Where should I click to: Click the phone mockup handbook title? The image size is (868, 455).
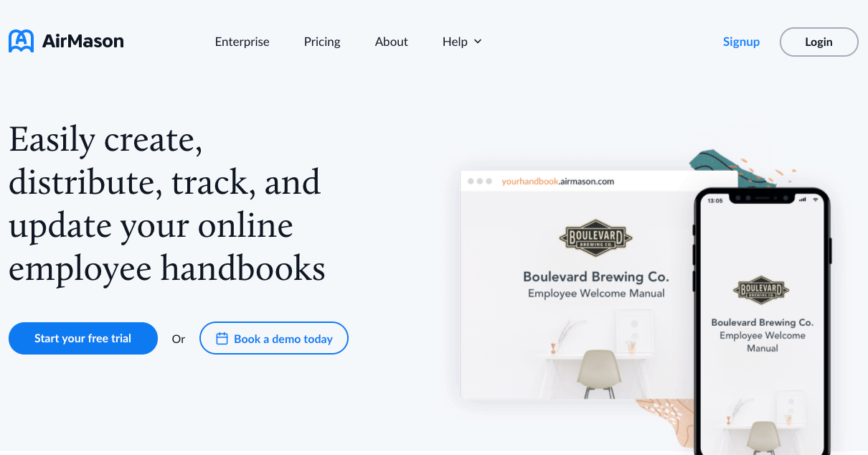(762, 335)
